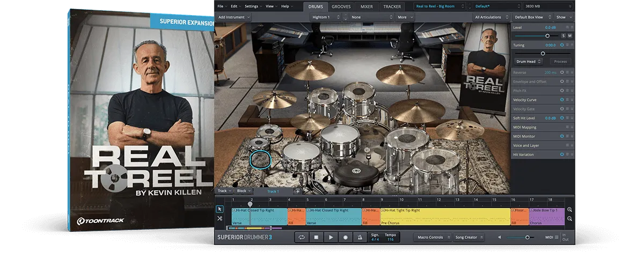Click the master volume slider handle
This screenshot has width=644, height=262.
527,237
